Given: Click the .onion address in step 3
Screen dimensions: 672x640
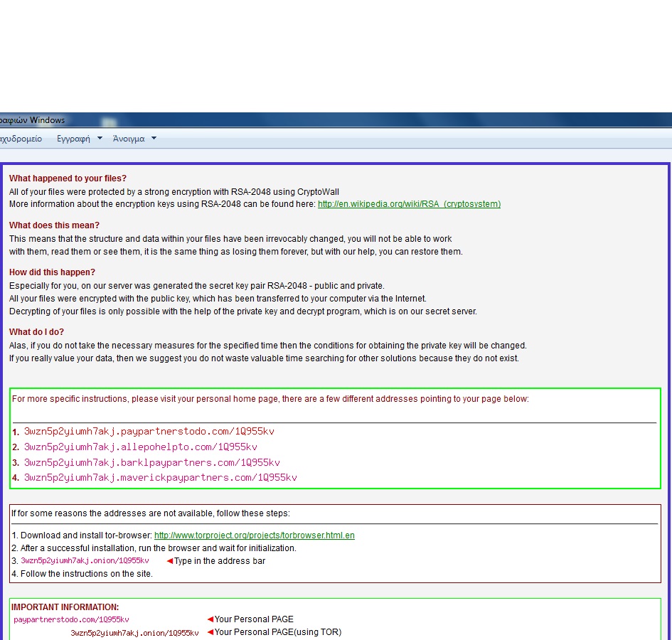Looking at the screenshot, I should point(85,561).
